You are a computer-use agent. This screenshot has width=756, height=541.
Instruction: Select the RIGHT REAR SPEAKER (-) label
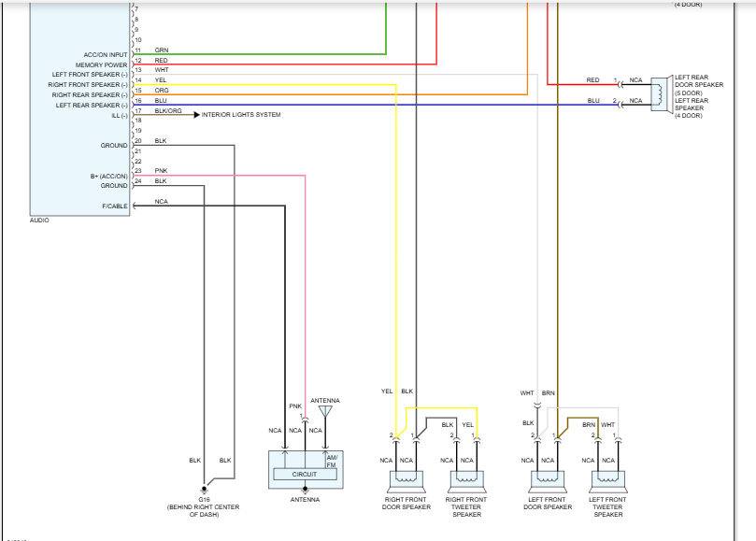coord(90,95)
